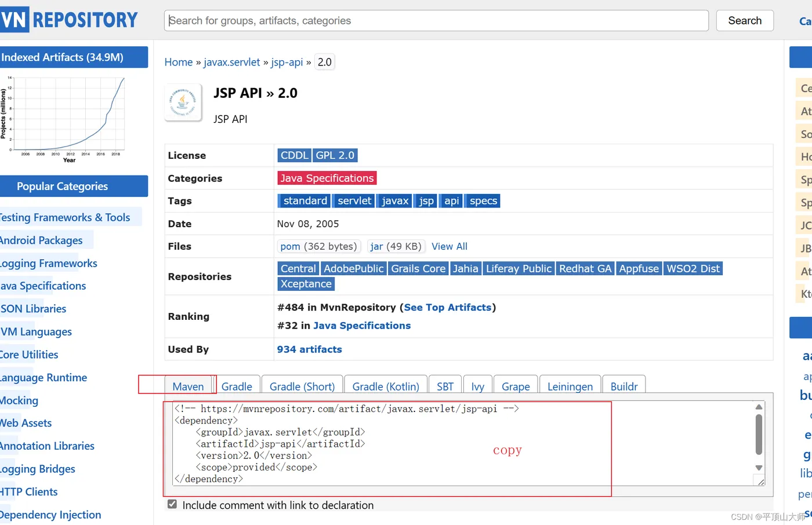Click the specs tag
This screenshot has width=812, height=525.
coord(483,200)
